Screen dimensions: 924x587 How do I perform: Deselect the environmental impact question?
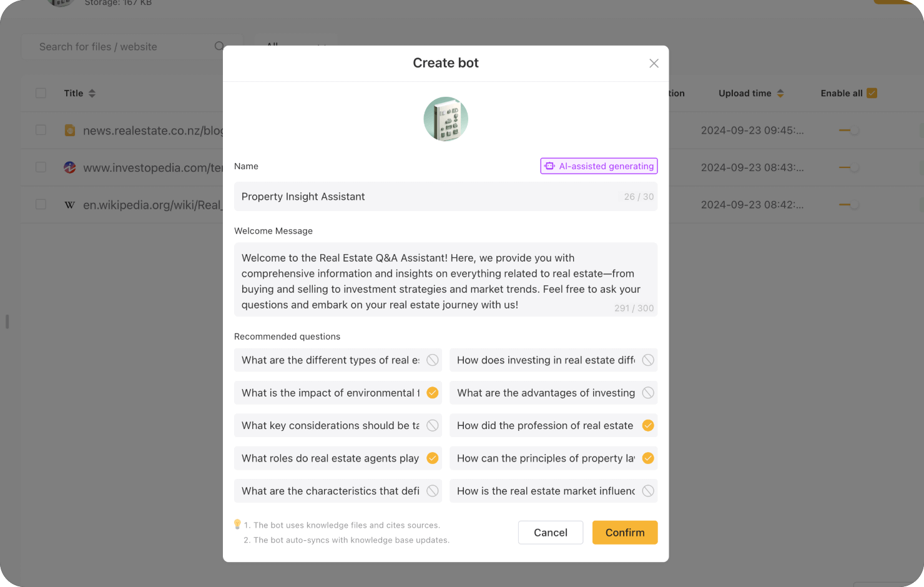point(432,393)
